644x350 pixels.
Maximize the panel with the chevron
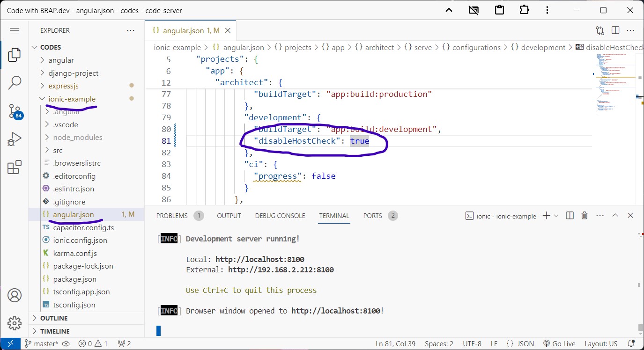tap(615, 216)
